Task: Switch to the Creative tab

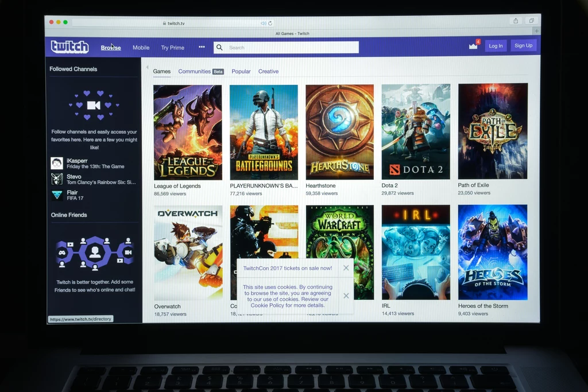Action: [268, 71]
